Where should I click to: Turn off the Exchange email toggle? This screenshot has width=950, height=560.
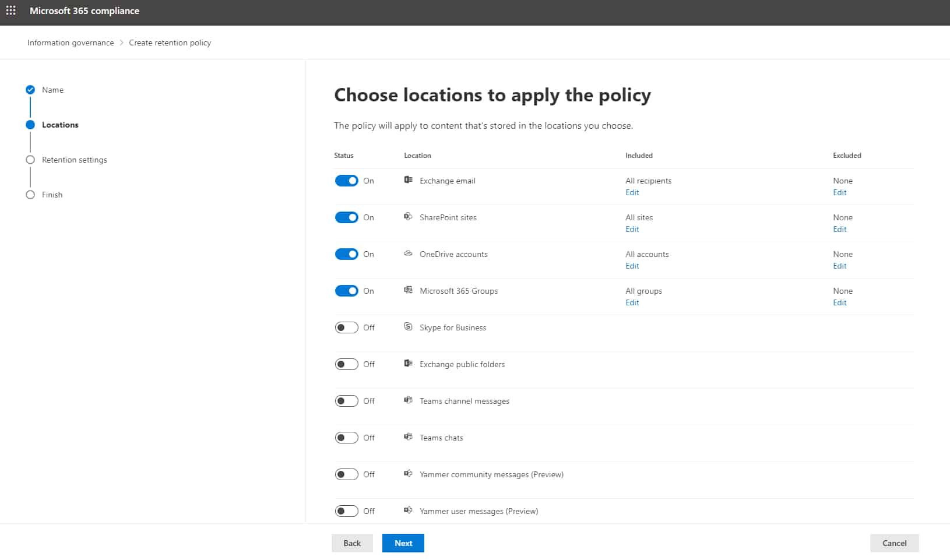346,181
